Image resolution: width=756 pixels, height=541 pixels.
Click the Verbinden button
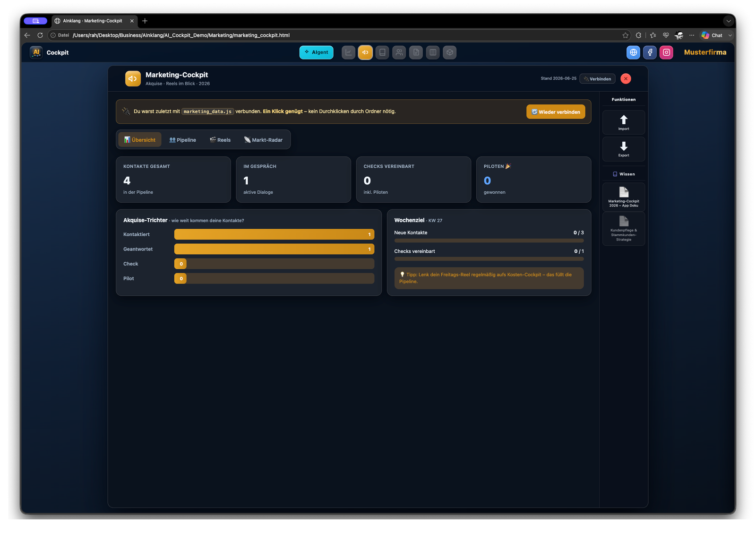[x=597, y=79]
